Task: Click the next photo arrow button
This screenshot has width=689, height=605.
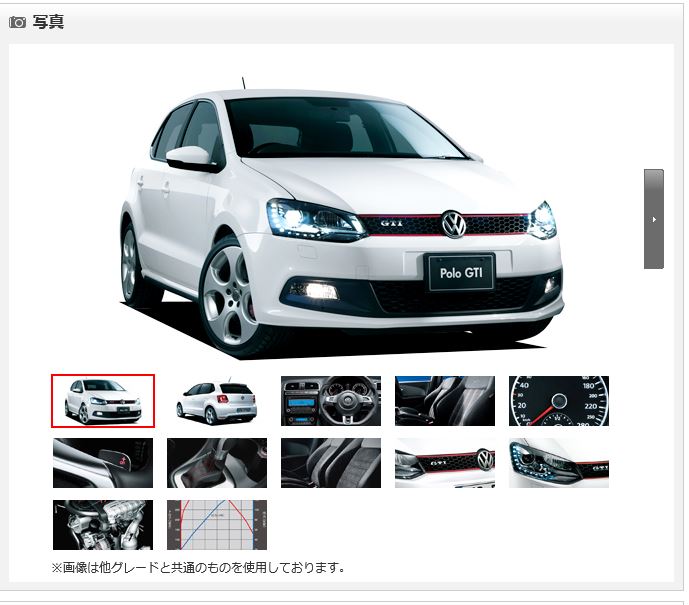Action: [x=654, y=219]
